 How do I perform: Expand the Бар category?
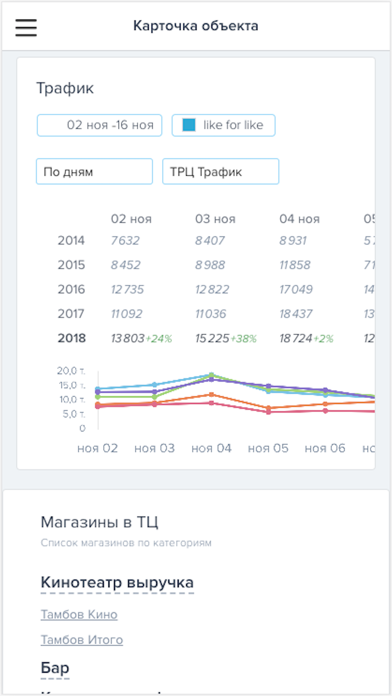pyautogui.click(x=55, y=668)
